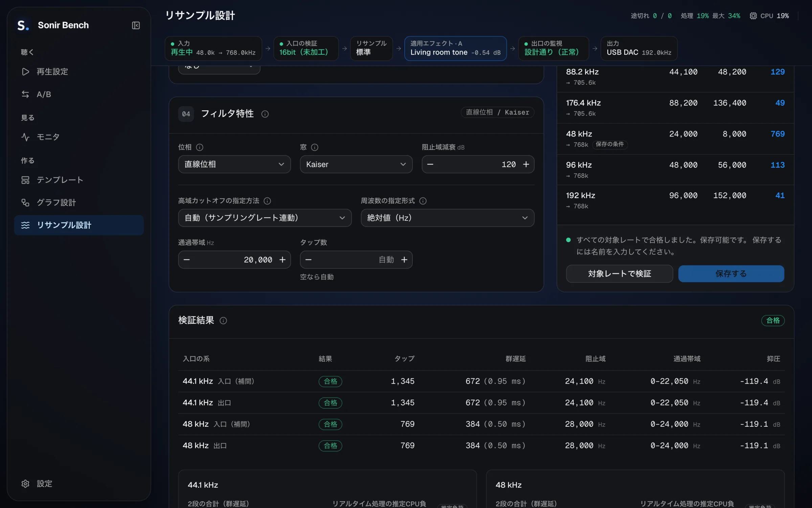This screenshot has width=812, height=508.
Task: Increase 通過帯域 with plus button
Action: click(x=283, y=260)
